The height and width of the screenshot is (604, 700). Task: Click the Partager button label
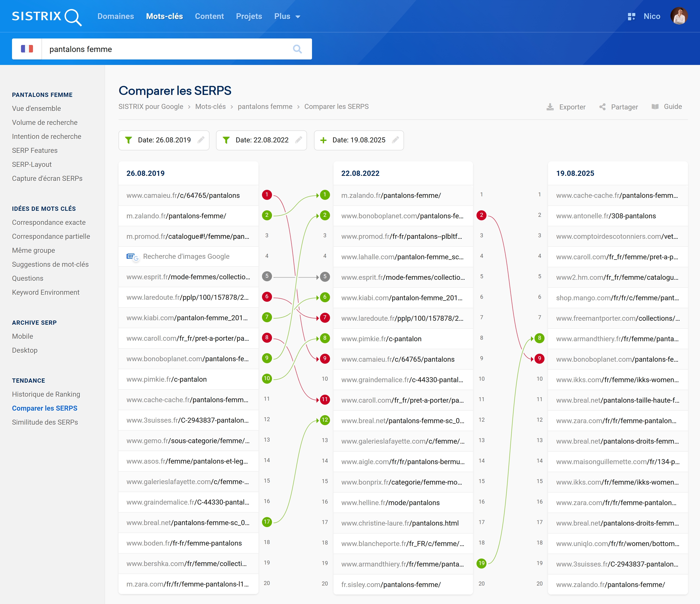pos(624,107)
